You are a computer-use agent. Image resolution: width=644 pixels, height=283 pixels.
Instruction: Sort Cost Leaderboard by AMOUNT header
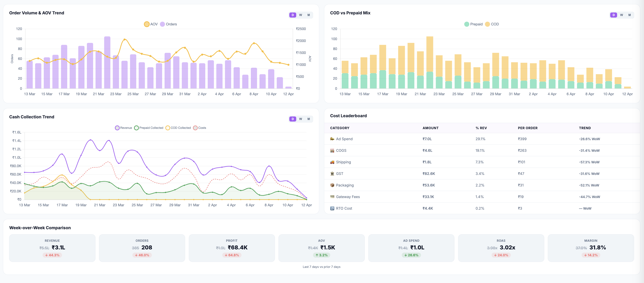(x=431, y=128)
